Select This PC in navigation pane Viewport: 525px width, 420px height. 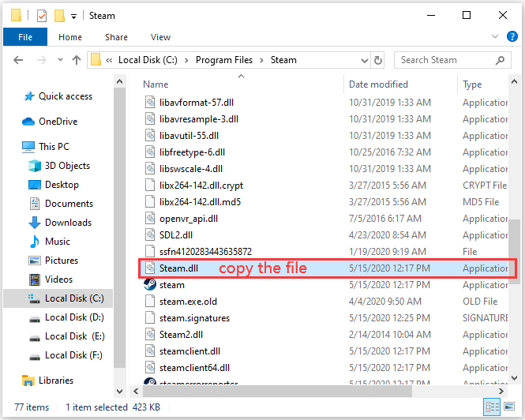pyautogui.click(x=45, y=147)
